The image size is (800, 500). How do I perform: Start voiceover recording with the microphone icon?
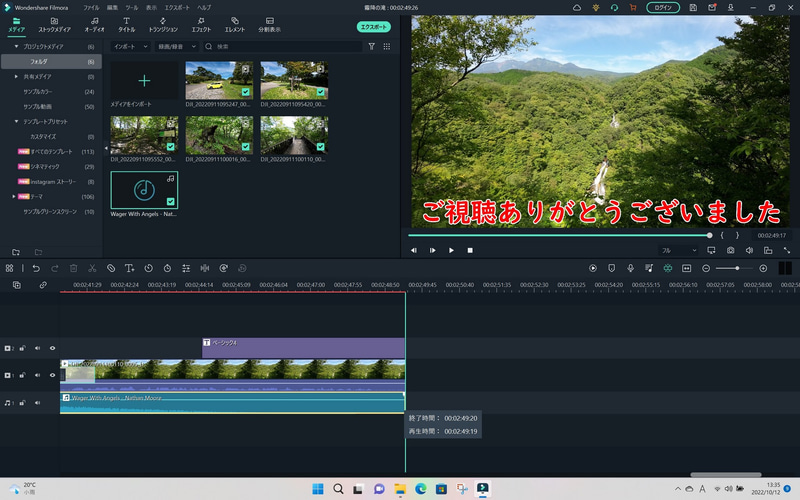pos(631,268)
